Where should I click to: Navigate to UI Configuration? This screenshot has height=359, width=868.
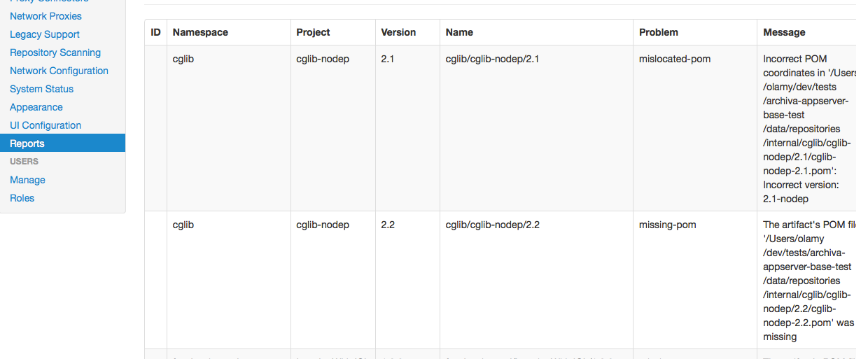45,125
